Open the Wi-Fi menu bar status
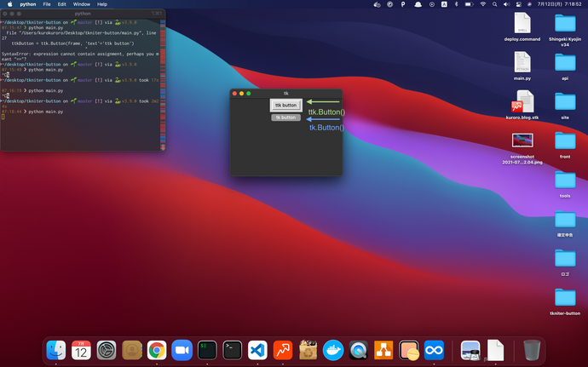Image resolution: width=588 pixels, height=367 pixels. pyautogui.click(x=483, y=4)
